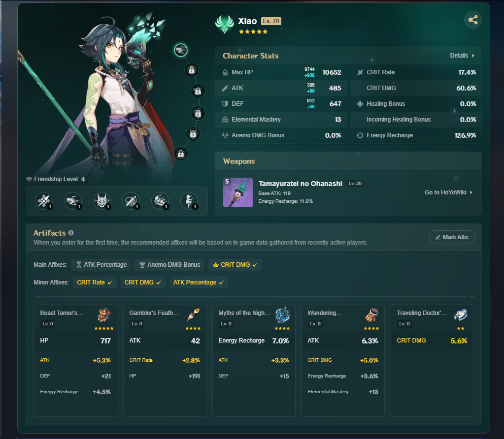504x439 pixels.
Task: Click the CRIT Rate icon
Action: 360,72
